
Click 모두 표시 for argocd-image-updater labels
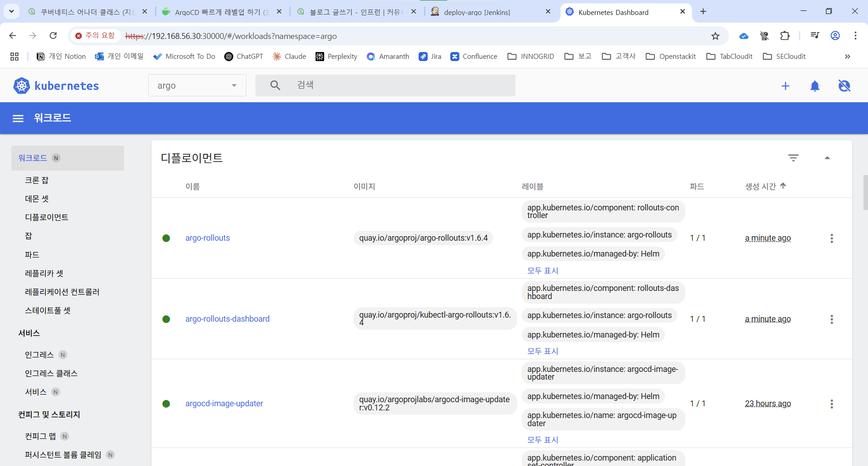542,440
